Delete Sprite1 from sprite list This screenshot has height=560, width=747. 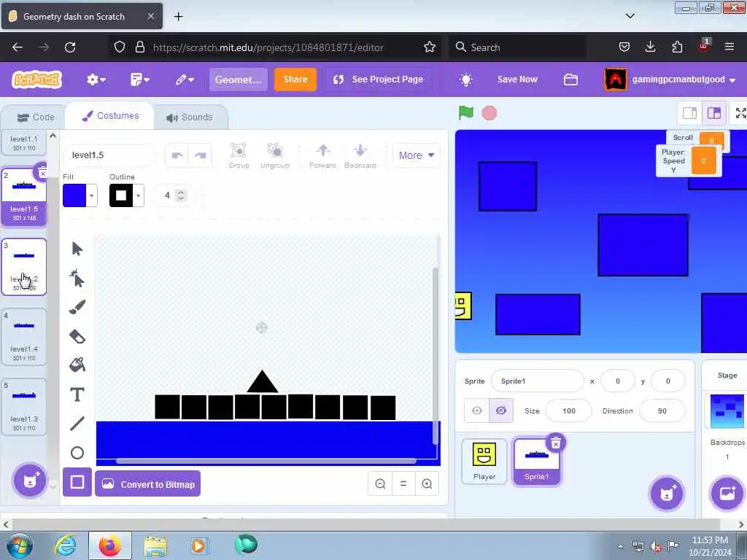(555, 444)
